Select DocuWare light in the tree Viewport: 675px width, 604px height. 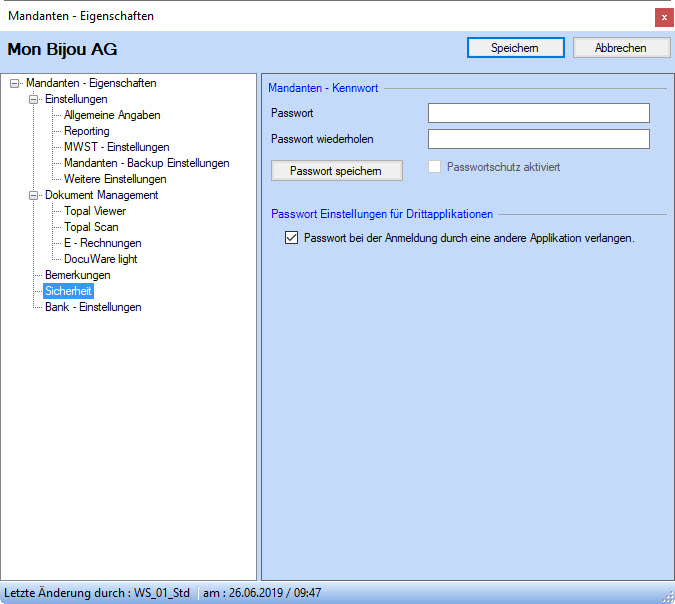click(101, 259)
